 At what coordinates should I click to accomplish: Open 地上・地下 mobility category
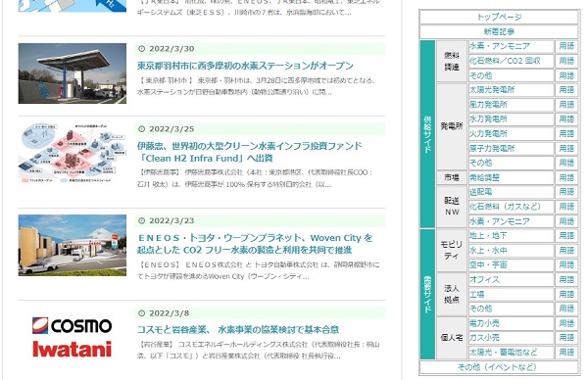(x=488, y=236)
